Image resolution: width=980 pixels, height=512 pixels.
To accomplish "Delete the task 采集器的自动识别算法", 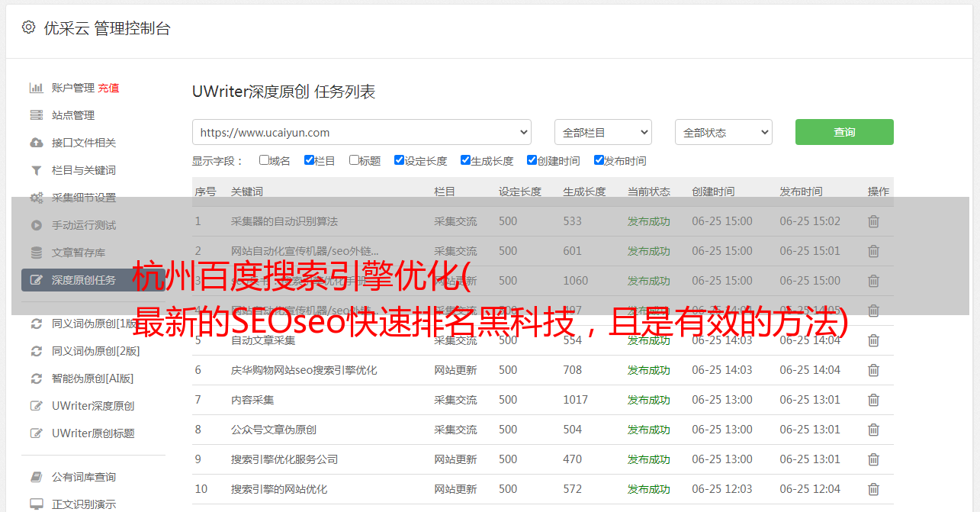I will pos(873,221).
